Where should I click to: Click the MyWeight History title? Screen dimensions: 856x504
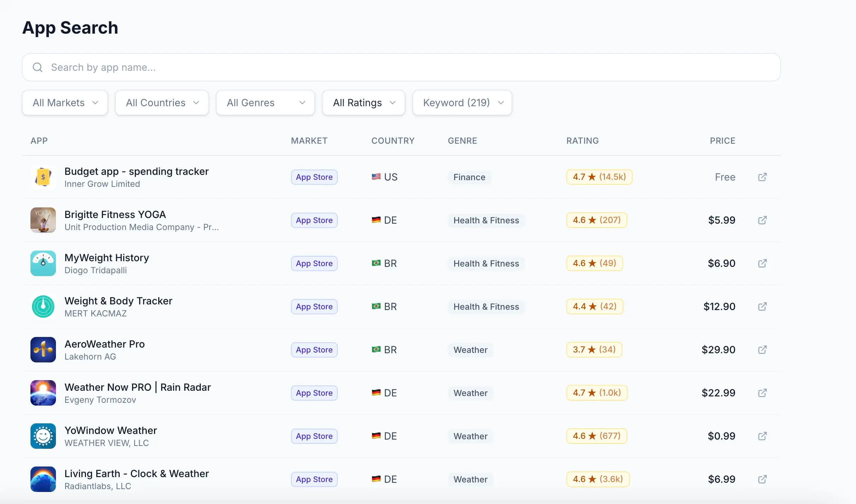(x=107, y=258)
